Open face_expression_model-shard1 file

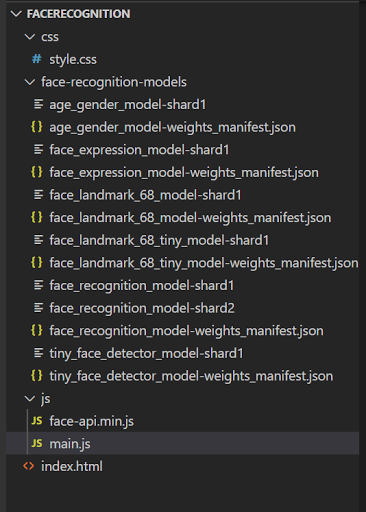[139, 150]
